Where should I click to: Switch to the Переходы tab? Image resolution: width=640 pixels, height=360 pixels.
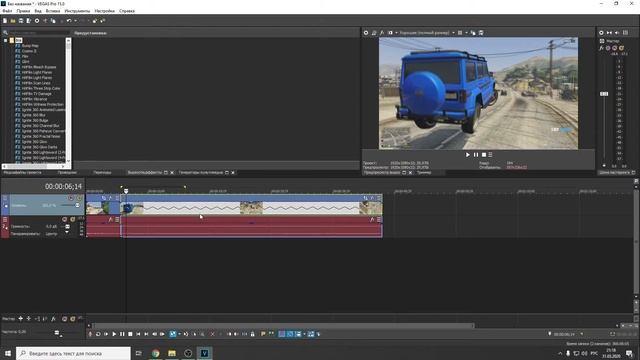tap(102, 173)
